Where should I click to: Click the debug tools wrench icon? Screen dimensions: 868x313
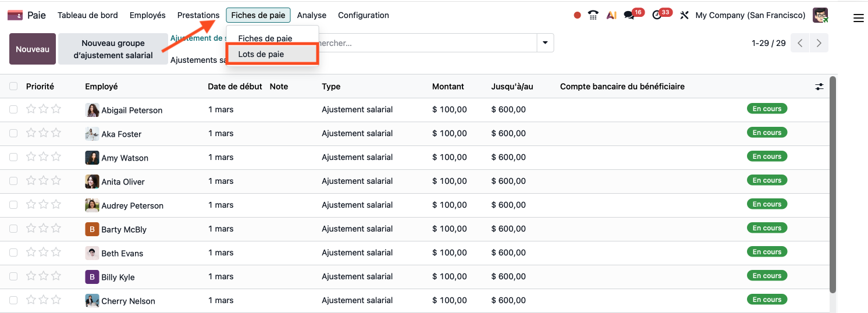[684, 15]
